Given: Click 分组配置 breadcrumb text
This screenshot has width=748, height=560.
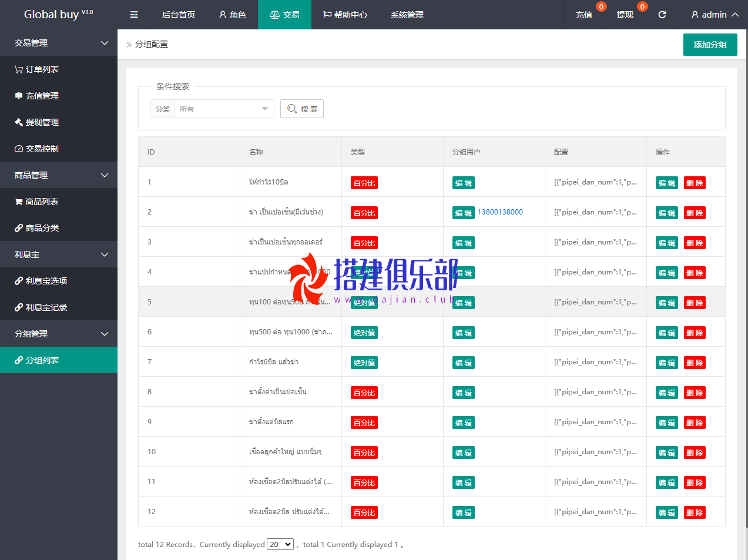Looking at the screenshot, I should coord(152,44).
